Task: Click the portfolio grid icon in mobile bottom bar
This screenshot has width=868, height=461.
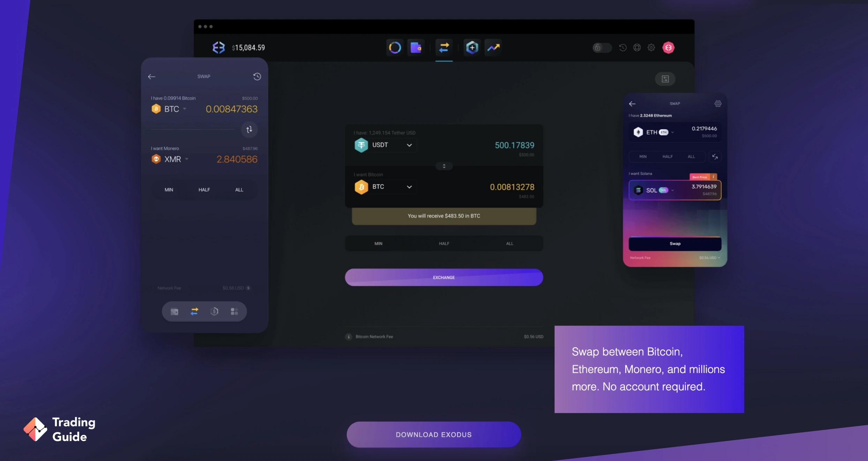Action: coord(234,311)
